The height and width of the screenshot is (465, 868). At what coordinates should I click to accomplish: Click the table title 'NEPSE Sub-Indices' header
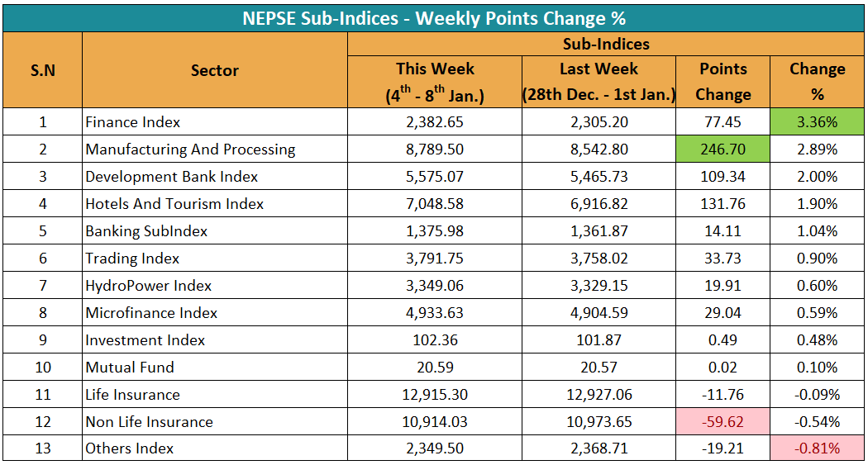click(x=433, y=18)
